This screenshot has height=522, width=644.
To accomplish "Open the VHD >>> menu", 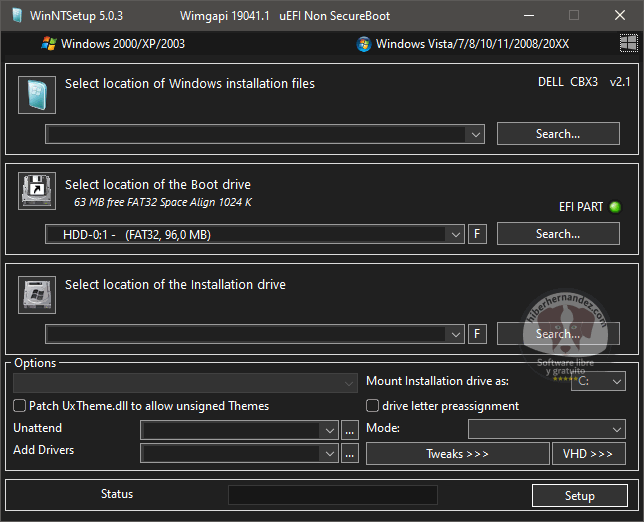I will click(x=589, y=453).
